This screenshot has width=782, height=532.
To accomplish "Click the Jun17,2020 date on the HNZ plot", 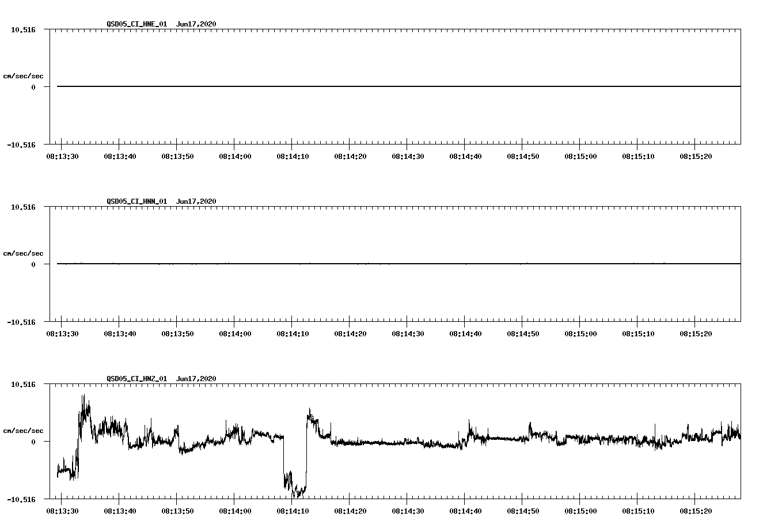I will pos(196,379).
